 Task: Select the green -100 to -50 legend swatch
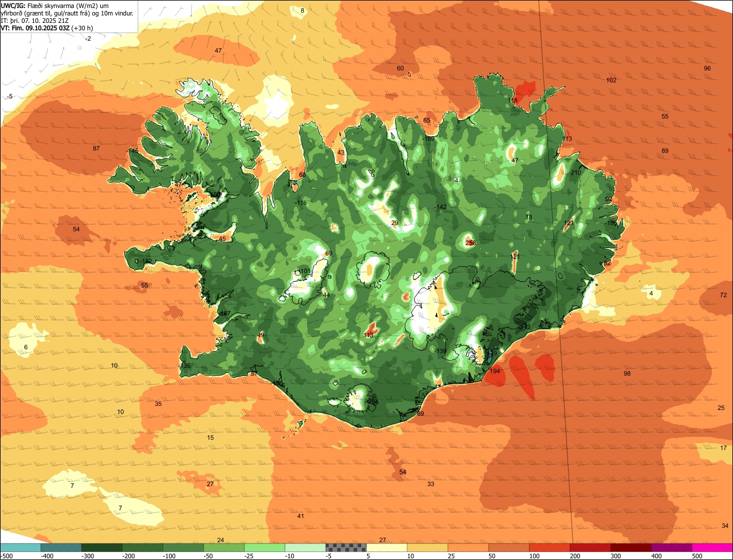click(183, 547)
